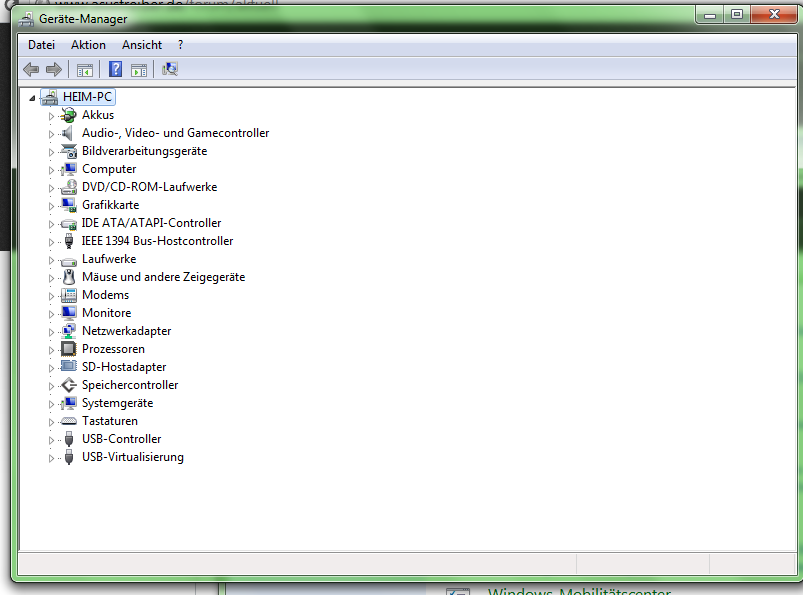This screenshot has width=803, height=595.
Task: Click the USB-Virtualisierung plug icon
Action: point(69,457)
